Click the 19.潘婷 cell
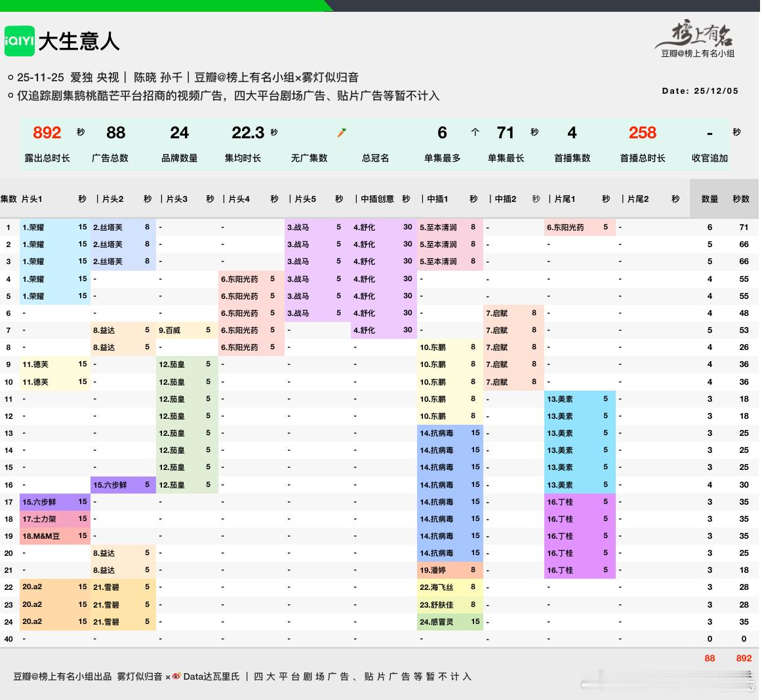This screenshot has height=700, width=762. click(433, 570)
